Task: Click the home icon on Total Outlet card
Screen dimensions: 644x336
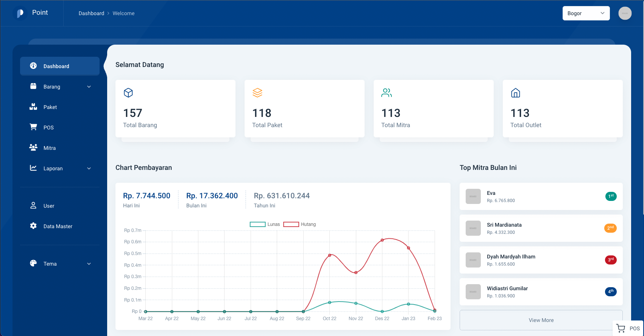Action: click(x=516, y=93)
